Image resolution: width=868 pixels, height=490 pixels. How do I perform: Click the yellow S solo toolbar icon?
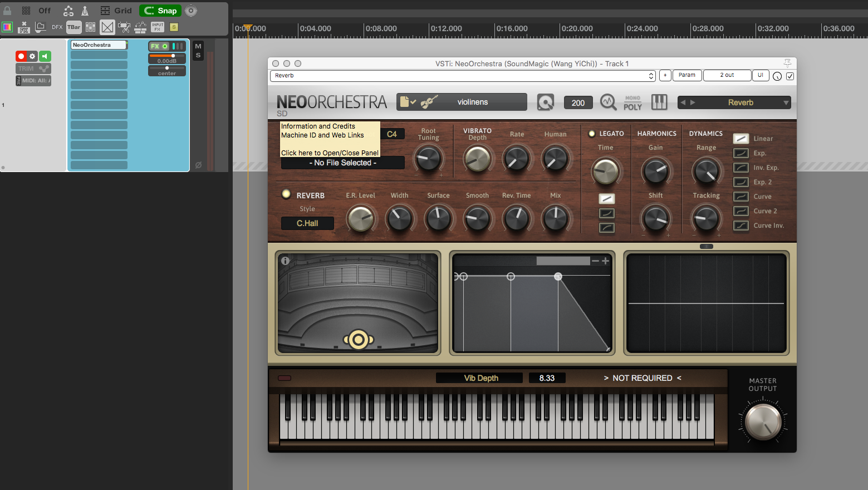174,27
